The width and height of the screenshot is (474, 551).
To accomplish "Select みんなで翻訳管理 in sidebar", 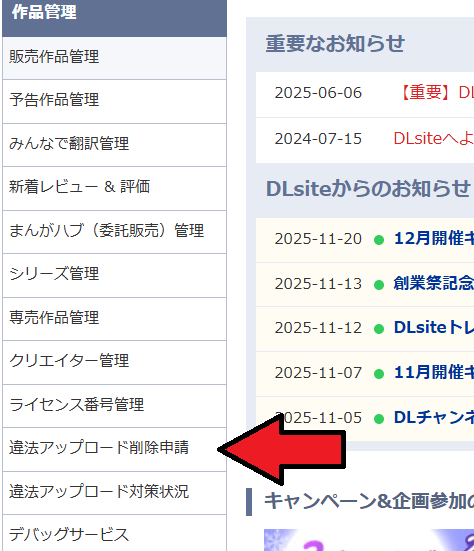I will pyautogui.click(x=114, y=145).
